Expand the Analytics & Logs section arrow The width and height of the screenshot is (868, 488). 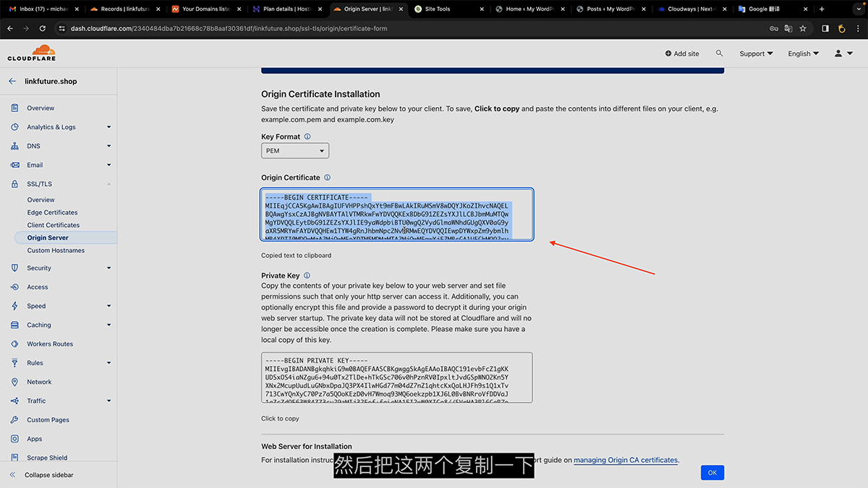click(109, 127)
